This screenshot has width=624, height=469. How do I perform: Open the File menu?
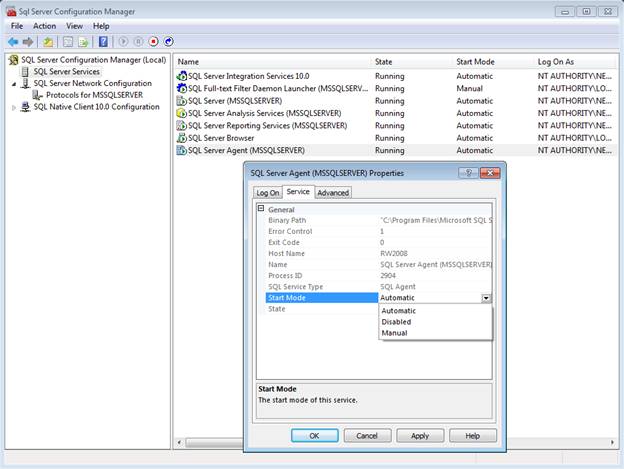tap(17, 26)
